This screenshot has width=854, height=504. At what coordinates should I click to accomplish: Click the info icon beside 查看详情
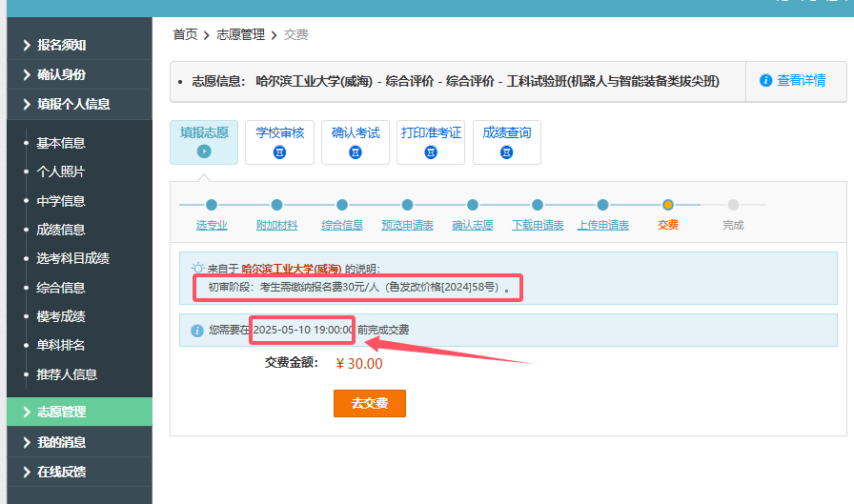coord(765,81)
